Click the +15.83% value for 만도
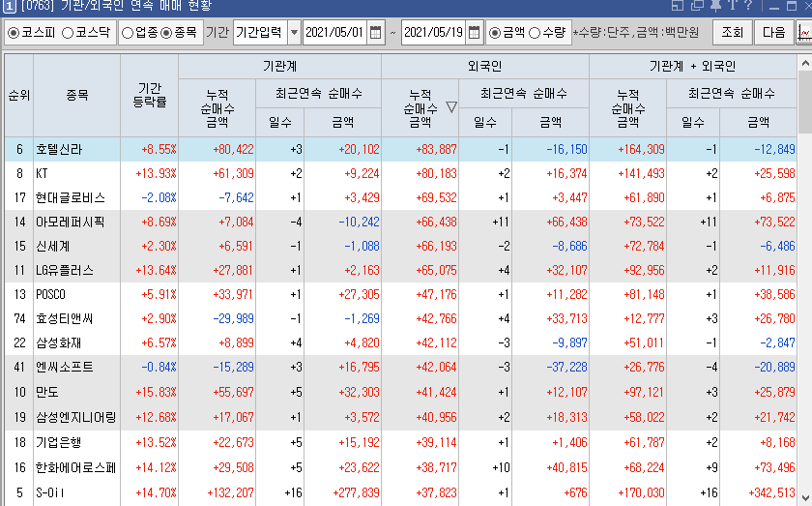 tap(156, 392)
